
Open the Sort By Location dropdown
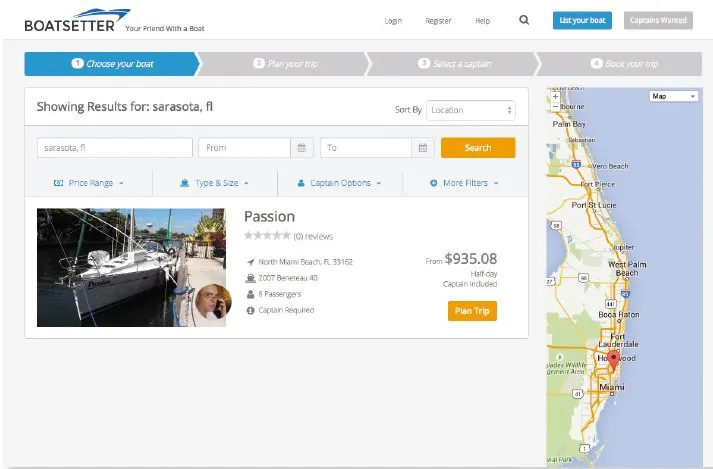[470, 110]
